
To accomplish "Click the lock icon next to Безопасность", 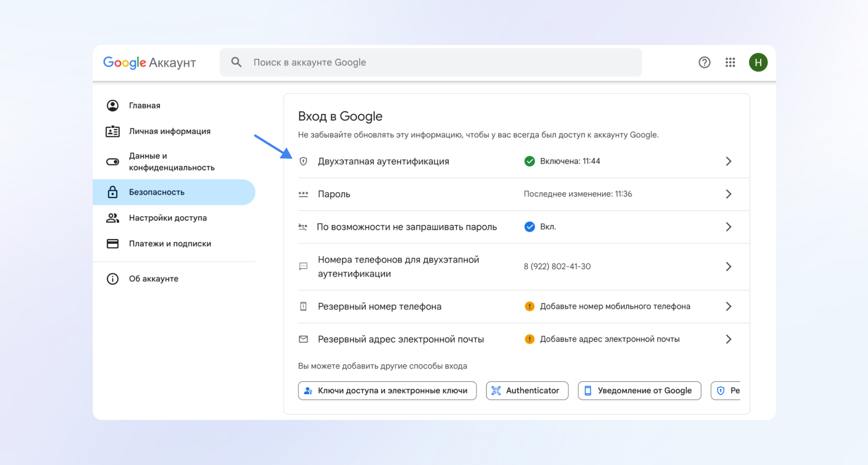I will tap(113, 192).
